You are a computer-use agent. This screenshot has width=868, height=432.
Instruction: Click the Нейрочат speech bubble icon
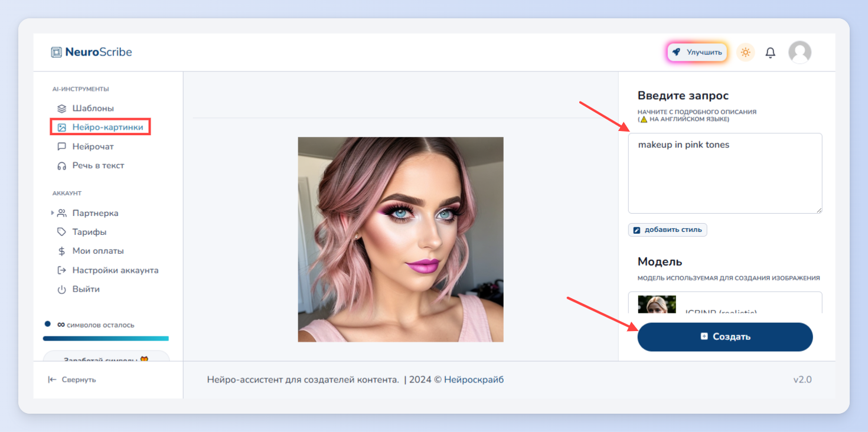61,146
